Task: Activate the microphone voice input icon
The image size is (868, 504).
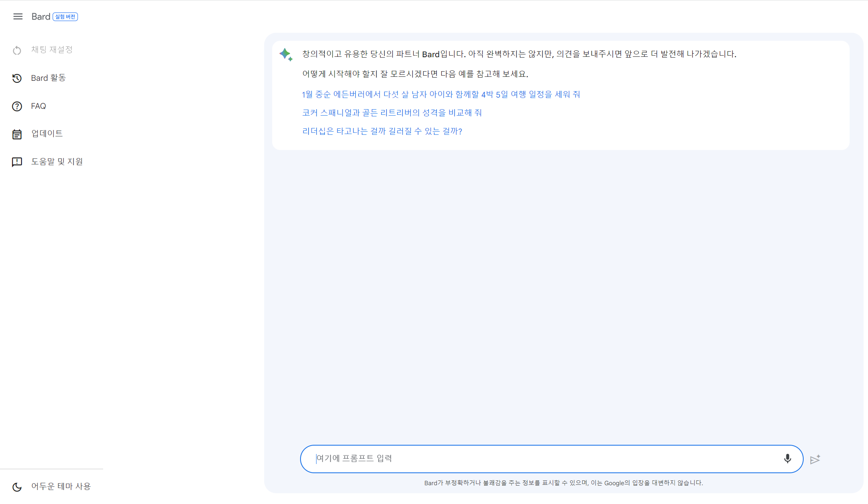Action: (x=787, y=459)
